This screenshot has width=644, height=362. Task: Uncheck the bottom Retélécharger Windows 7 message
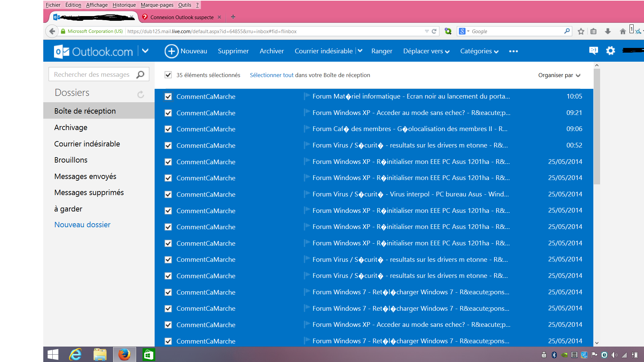click(168, 341)
